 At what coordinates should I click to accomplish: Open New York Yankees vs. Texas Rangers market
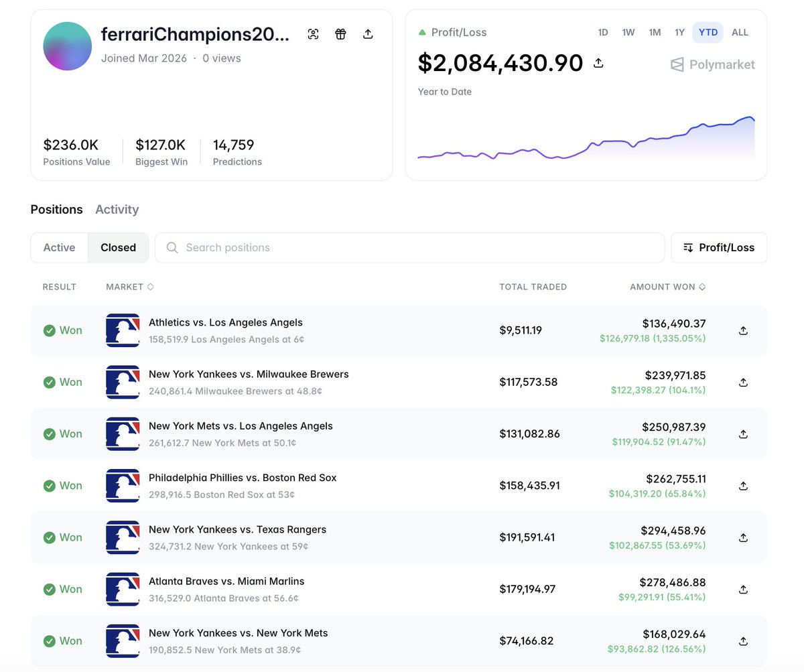click(x=238, y=529)
